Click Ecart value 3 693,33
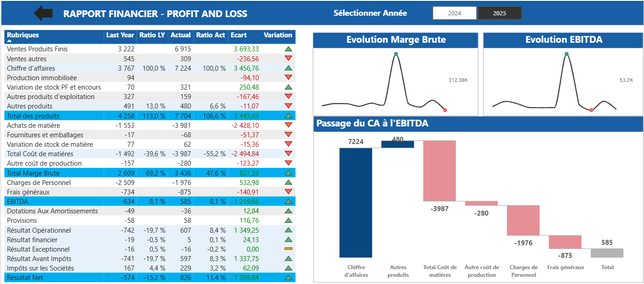 click(247, 49)
